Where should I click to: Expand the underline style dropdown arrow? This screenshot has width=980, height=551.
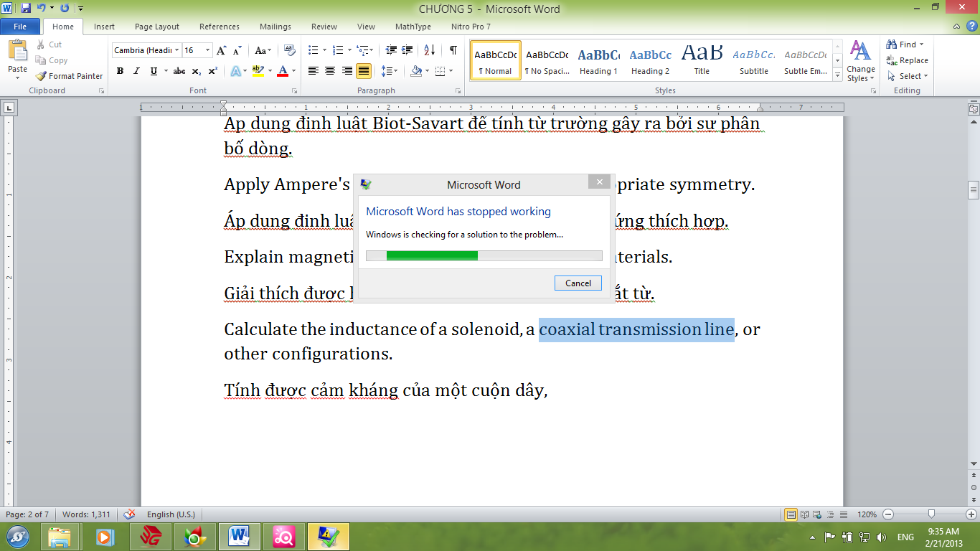[x=166, y=71]
